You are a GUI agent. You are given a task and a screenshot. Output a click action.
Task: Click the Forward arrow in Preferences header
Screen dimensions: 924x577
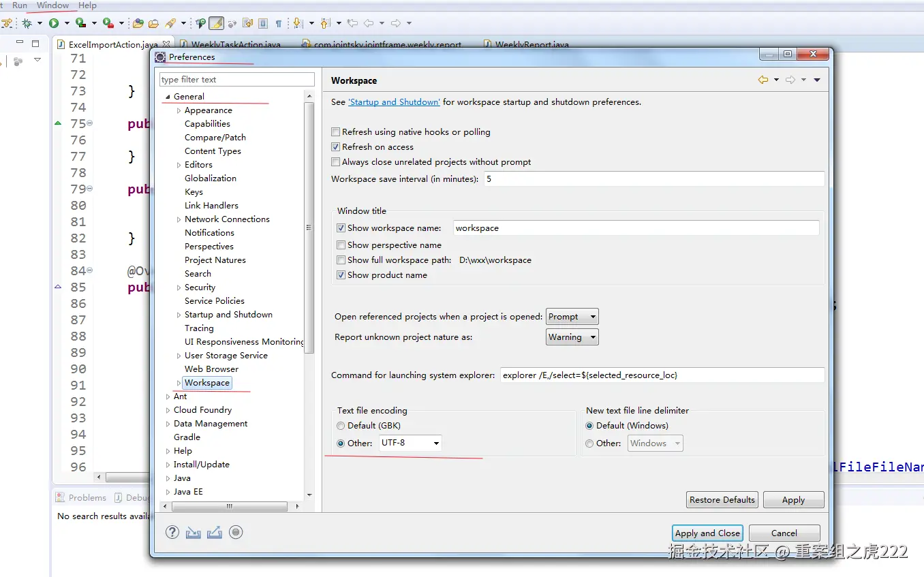point(790,80)
